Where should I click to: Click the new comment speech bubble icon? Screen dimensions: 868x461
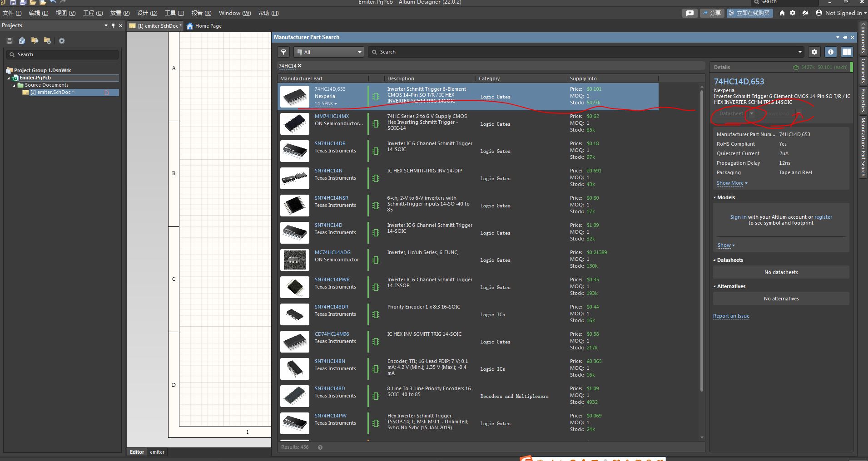690,13
